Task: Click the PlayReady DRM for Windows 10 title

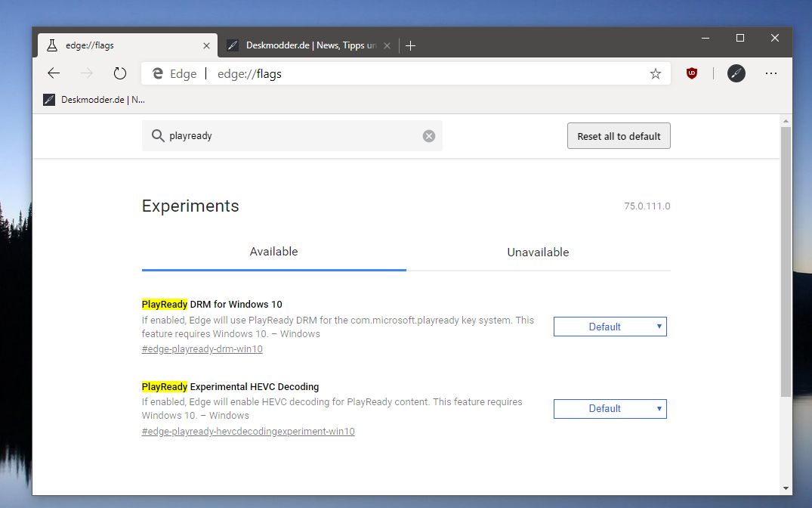Action: pyautogui.click(x=211, y=305)
